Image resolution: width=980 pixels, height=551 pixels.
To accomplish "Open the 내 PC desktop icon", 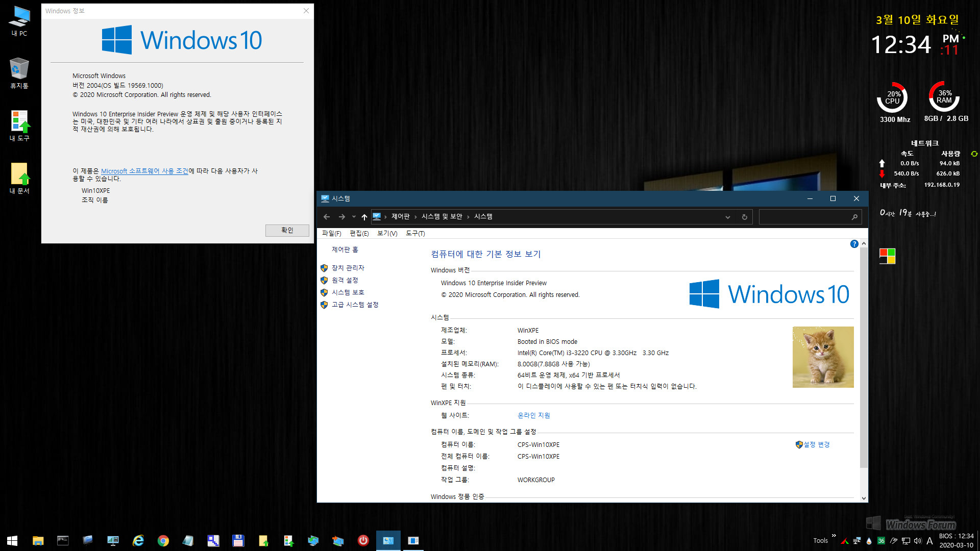I will 19,21.
